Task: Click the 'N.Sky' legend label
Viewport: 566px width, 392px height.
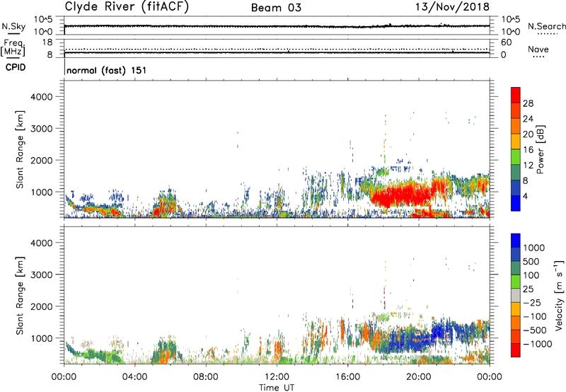Action: 13,26
